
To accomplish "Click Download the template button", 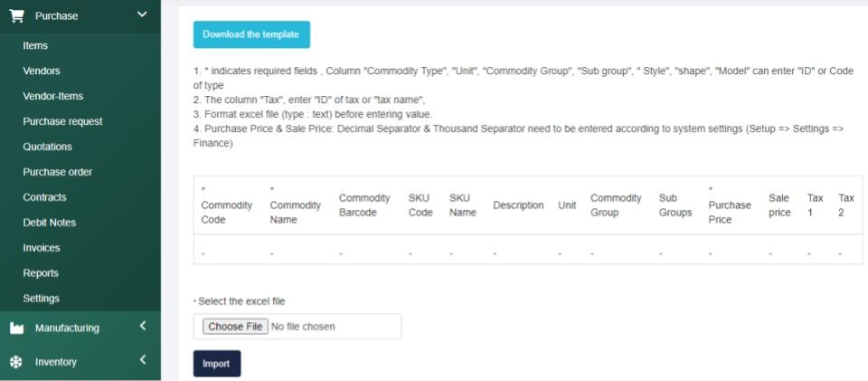I will (250, 34).
